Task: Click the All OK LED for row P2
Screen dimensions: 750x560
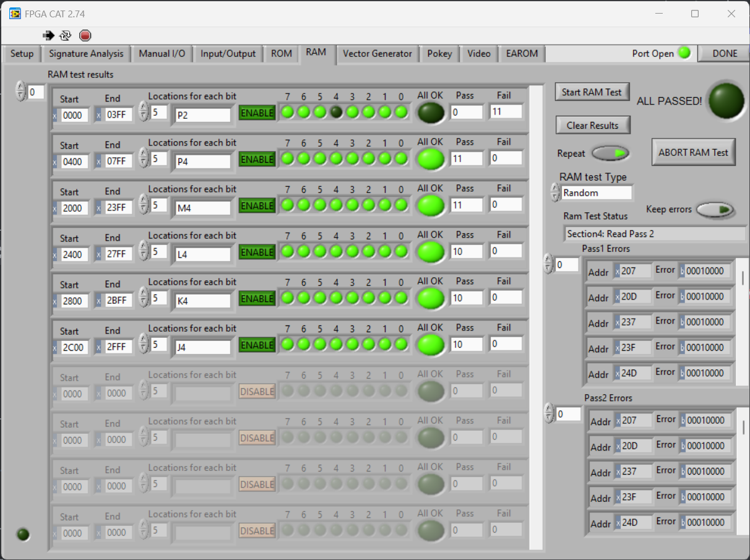Action: (x=431, y=113)
